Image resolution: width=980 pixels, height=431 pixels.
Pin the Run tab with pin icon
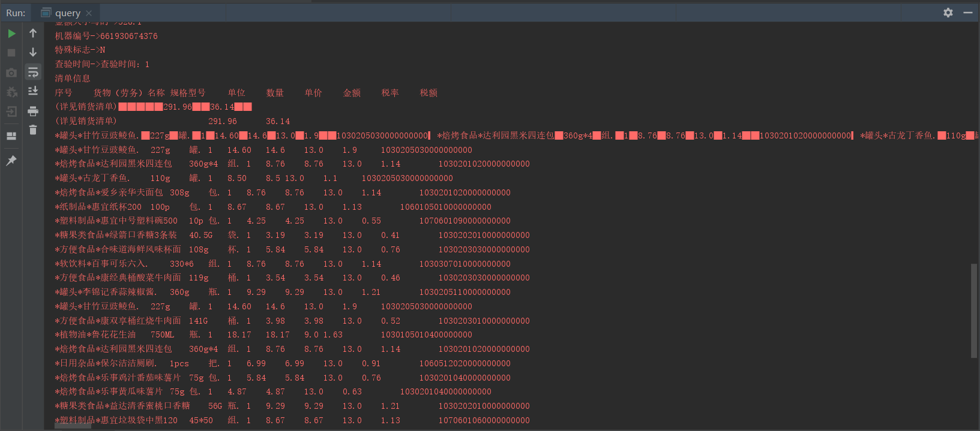coord(11,161)
